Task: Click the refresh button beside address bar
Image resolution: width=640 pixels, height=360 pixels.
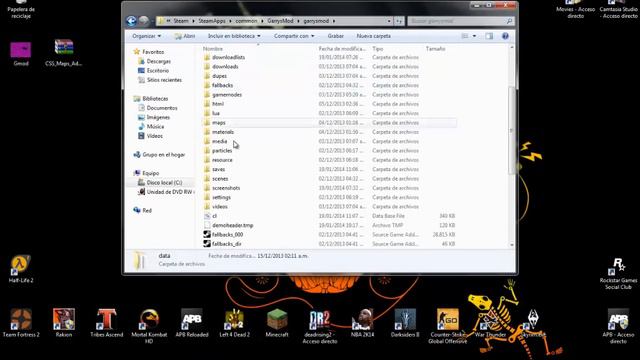Action: (399, 21)
